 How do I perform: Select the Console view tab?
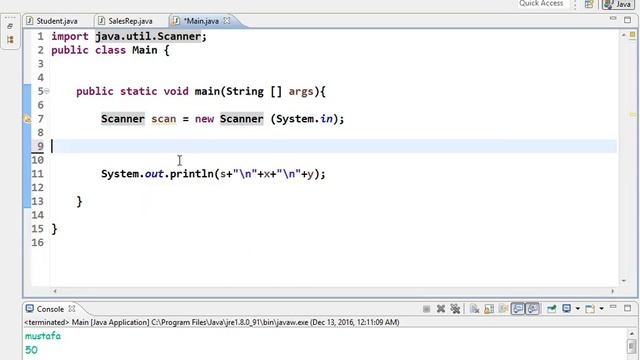pyautogui.click(x=50, y=309)
